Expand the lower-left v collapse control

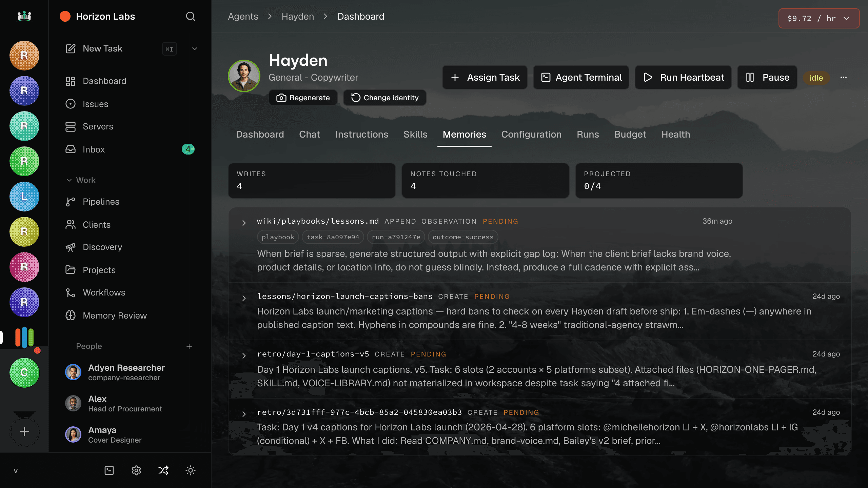click(16, 470)
